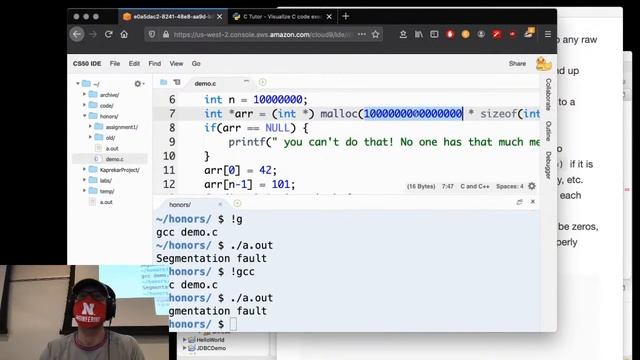640x360 pixels.
Task: Open the Firefox hamburger menu
Action: click(548, 34)
